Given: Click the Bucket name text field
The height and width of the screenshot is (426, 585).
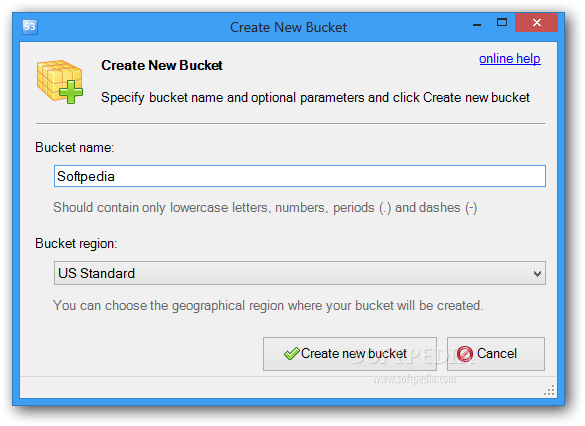Looking at the screenshot, I should [300, 176].
